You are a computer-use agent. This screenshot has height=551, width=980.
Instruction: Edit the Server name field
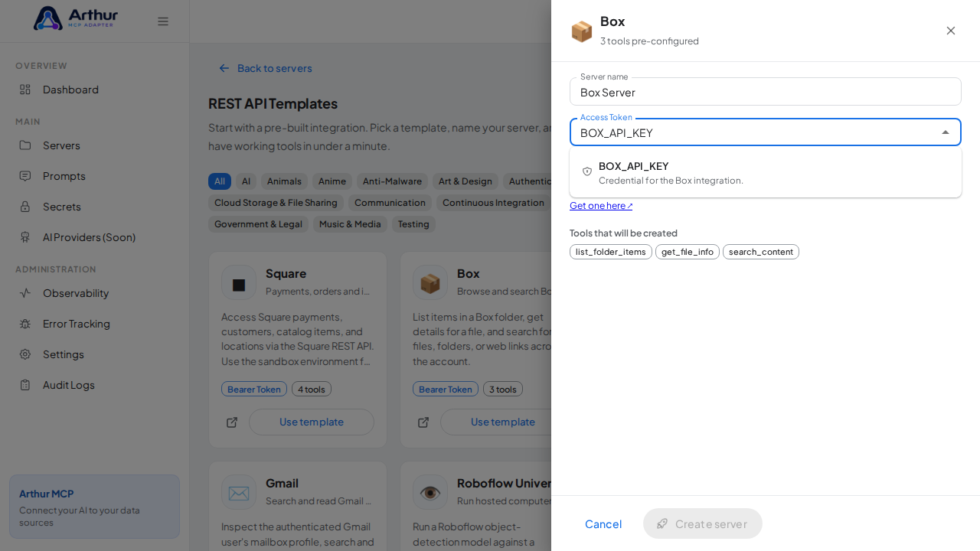pyautogui.click(x=766, y=92)
